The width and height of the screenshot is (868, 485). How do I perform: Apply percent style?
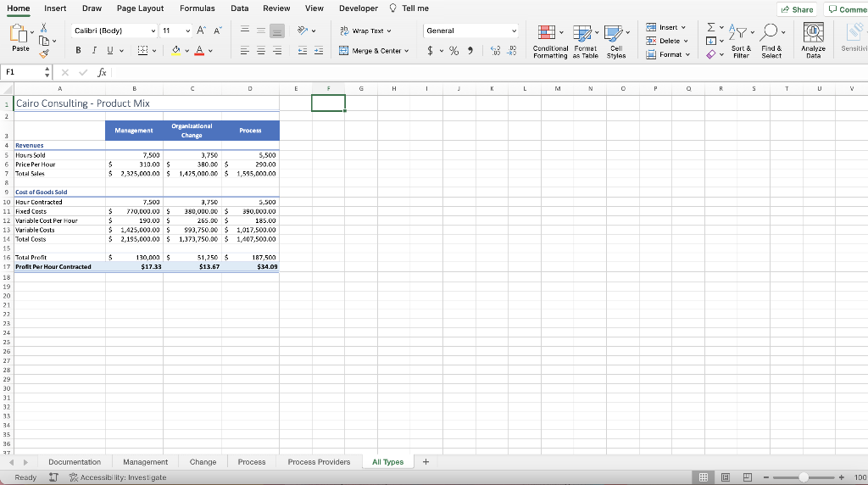pyautogui.click(x=454, y=50)
